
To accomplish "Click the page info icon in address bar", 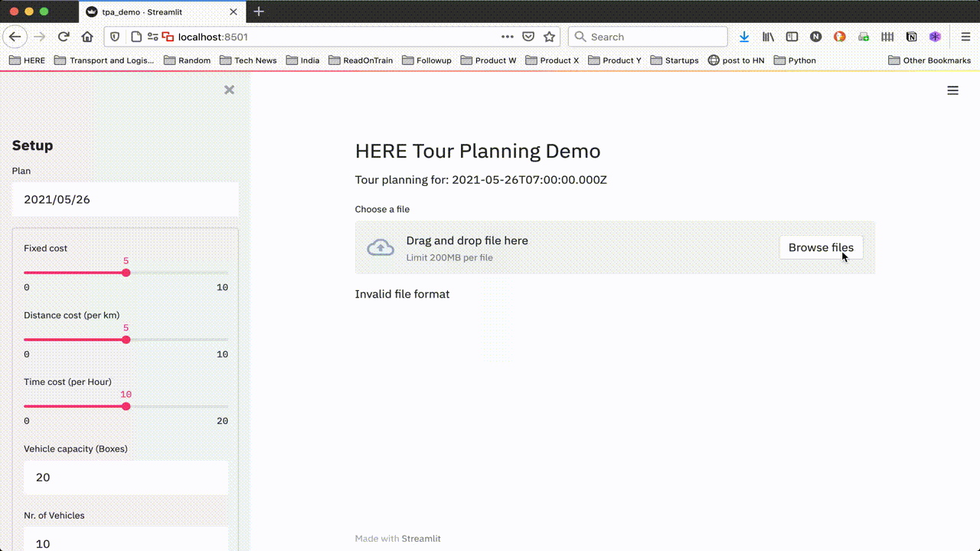I will tap(136, 37).
